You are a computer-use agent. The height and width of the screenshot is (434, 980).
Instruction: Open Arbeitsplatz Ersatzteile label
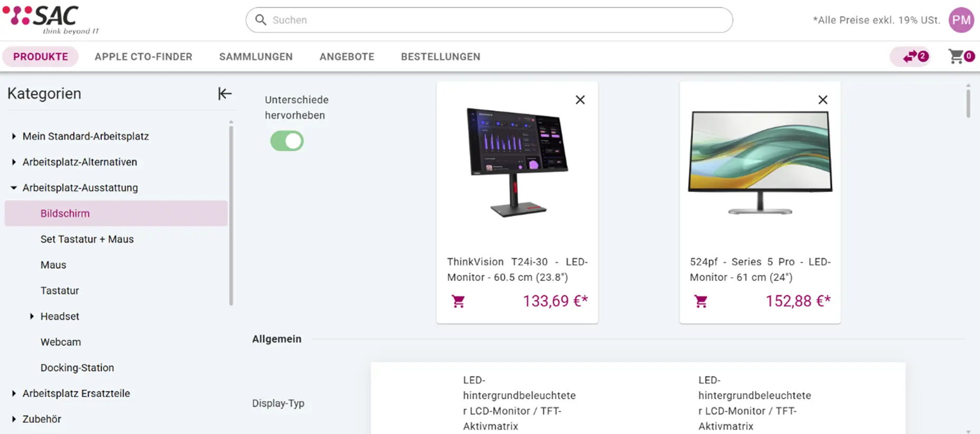point(76,393)
